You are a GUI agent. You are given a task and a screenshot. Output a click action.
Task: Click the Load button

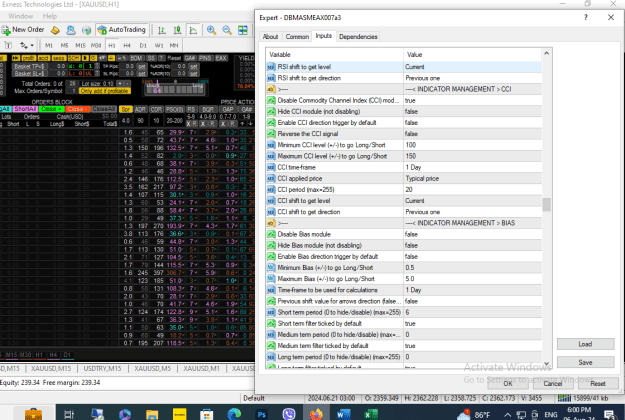coord(585,344)
